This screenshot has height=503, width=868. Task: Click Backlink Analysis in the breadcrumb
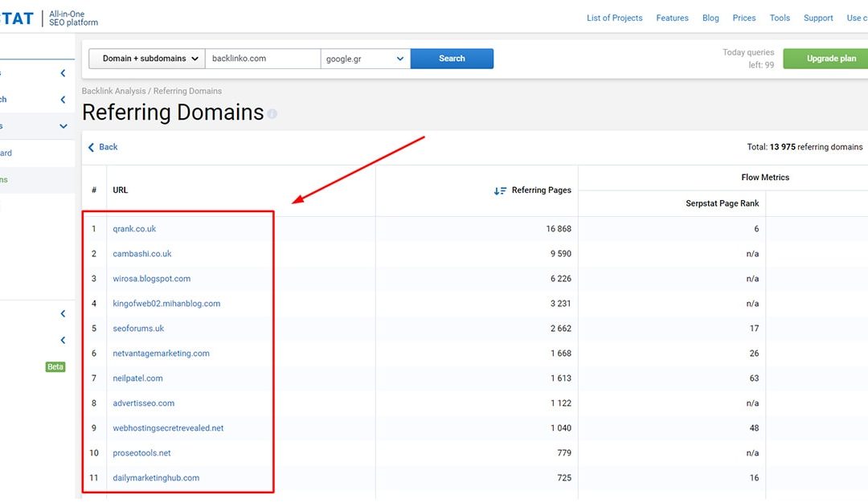tap(113, 92)
